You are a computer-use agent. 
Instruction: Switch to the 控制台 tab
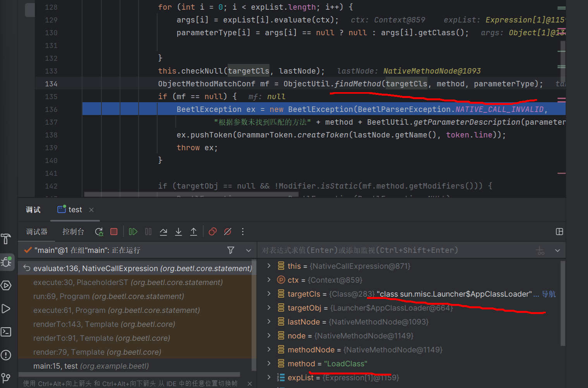(73, 232)
